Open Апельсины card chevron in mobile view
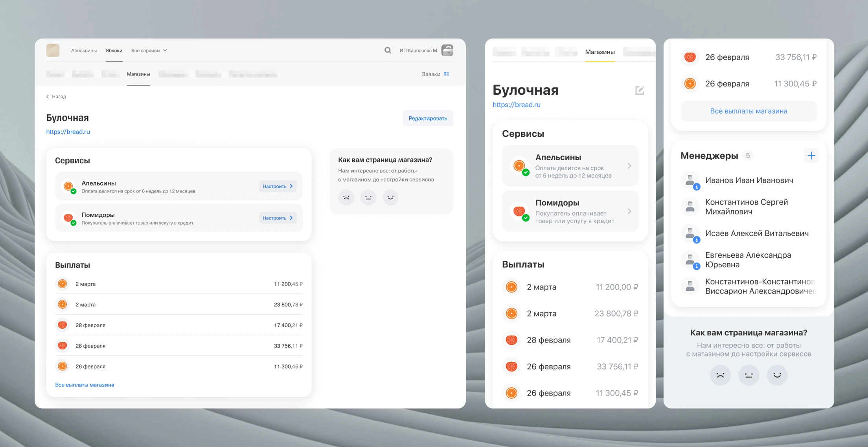Screen dimensions: 868x447 tap(629, 166)
